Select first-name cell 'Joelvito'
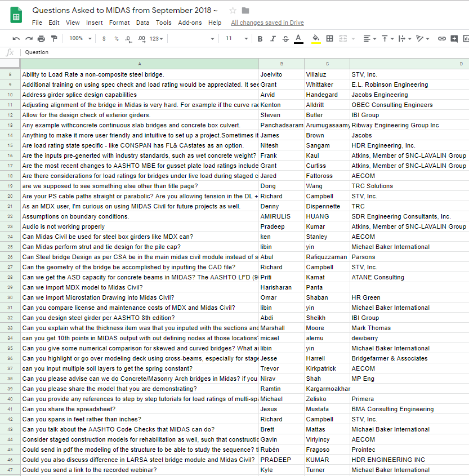The width and height of the screenshot is (469, 476). [282, 75]
